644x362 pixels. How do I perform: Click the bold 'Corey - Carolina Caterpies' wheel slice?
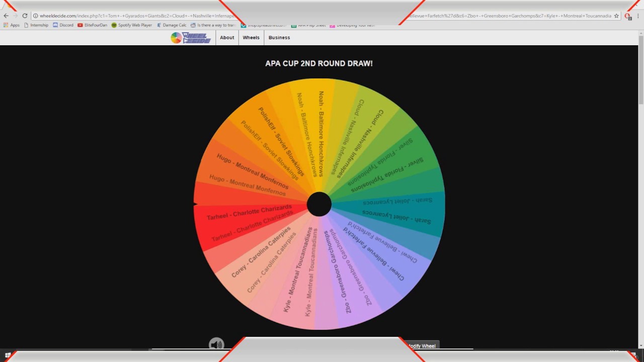click(x=261, y=252)
